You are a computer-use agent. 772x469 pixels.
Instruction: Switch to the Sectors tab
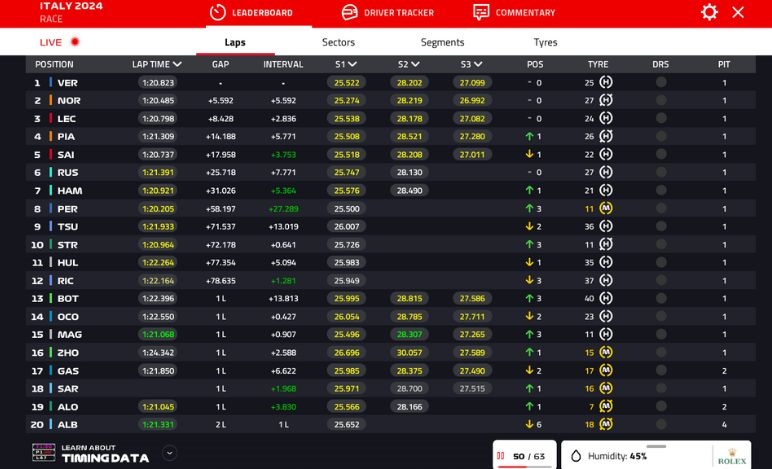[x=338, y=42]
